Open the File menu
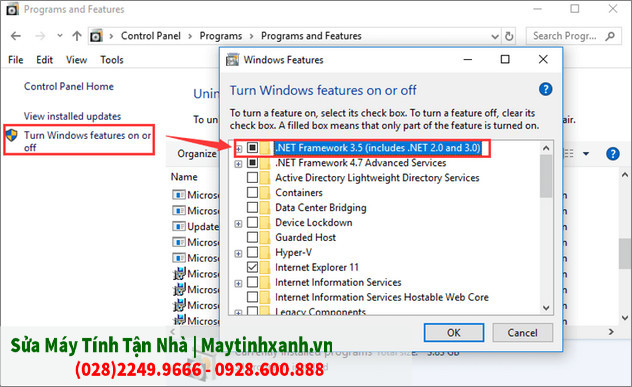The height and width of the screenshot is (387, 632). [16, 60]
